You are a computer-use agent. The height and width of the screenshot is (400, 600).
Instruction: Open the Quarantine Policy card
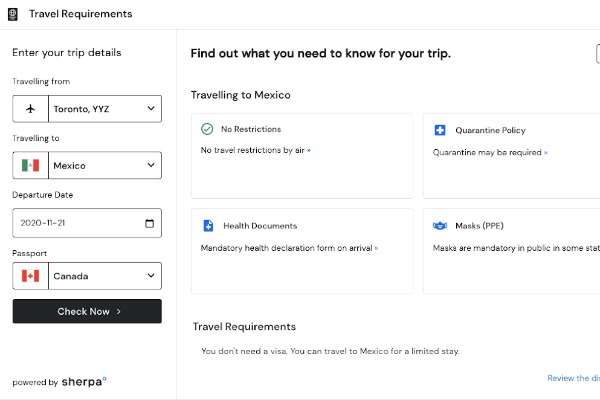point(512,167)
